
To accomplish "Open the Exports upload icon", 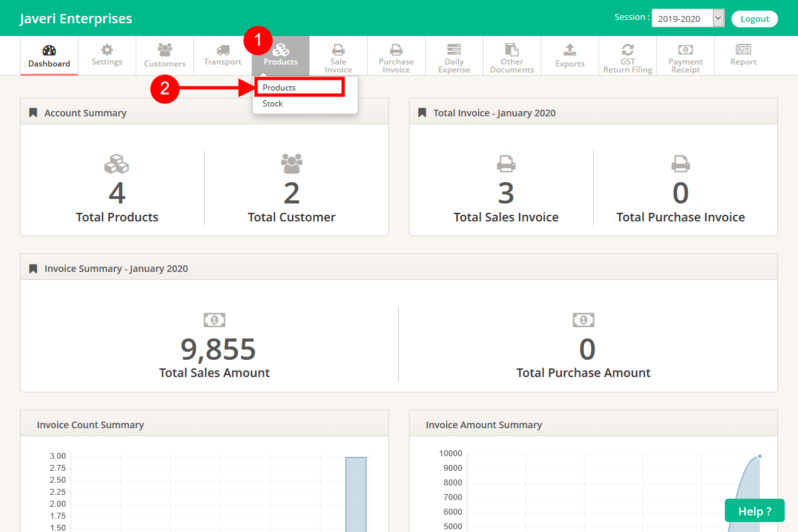I will point(570,50).
